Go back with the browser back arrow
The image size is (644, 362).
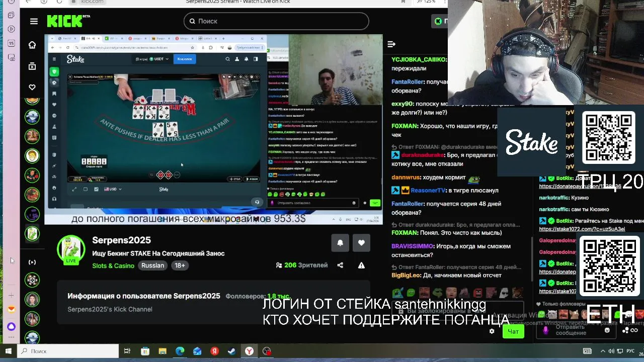point(28,2)
